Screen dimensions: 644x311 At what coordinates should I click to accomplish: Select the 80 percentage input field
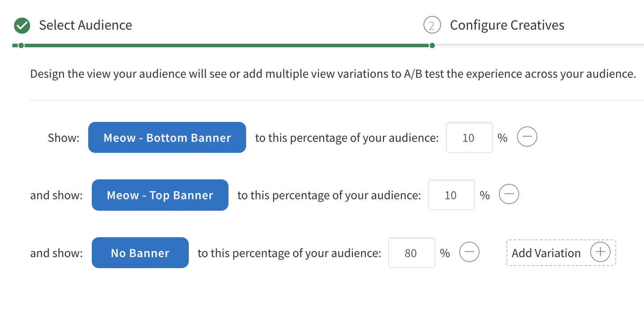coord(412,252)
